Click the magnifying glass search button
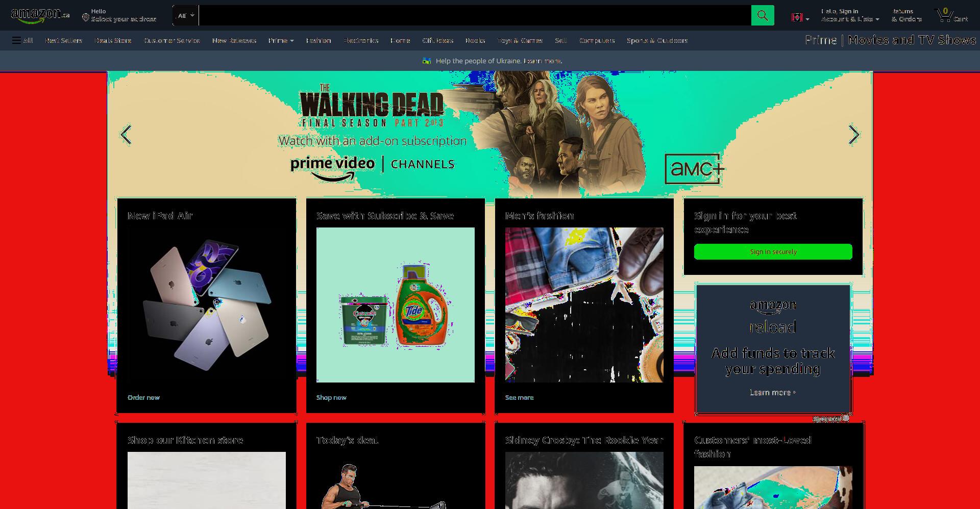Image resolution: width=980 pixels, height=509 pixels. [x=763, y=15]
